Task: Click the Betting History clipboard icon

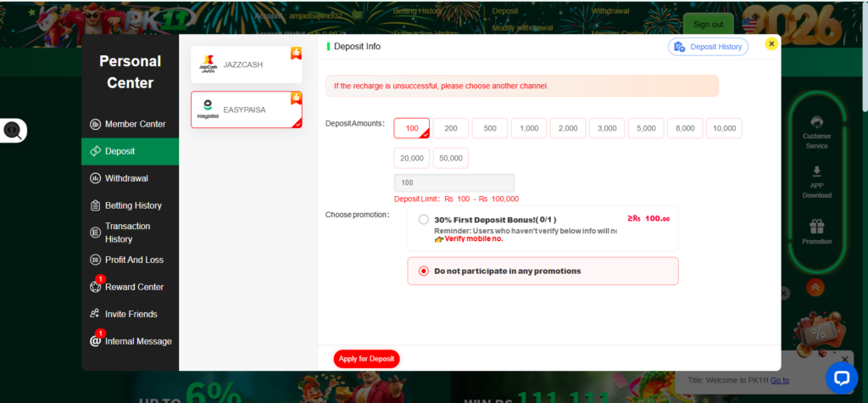Action: [95, 205]
